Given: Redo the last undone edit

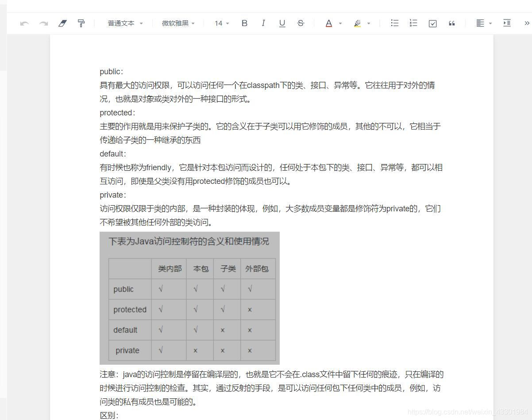Looking at the screenshot, I should (43, 23).
